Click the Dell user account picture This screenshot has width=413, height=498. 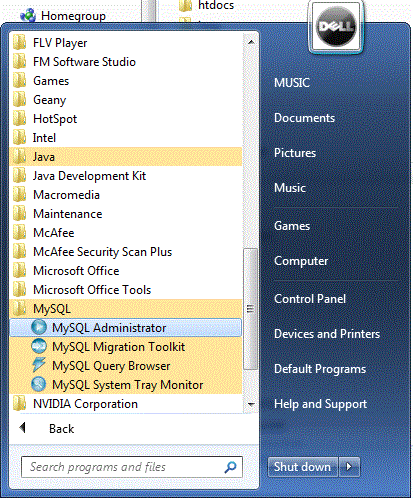coord(336,27)
